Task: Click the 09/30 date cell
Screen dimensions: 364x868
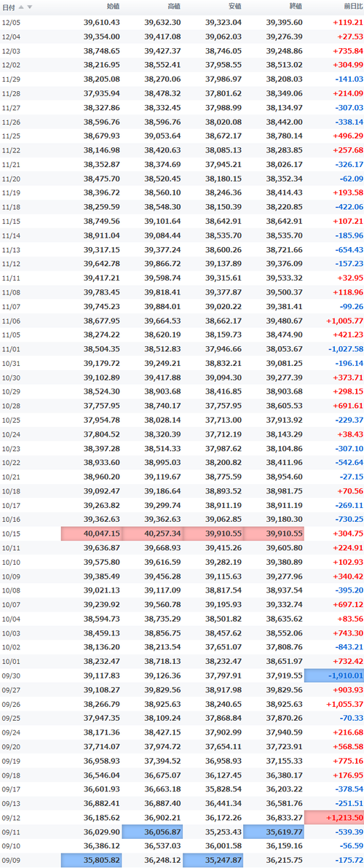Action: tap(11, 676)
